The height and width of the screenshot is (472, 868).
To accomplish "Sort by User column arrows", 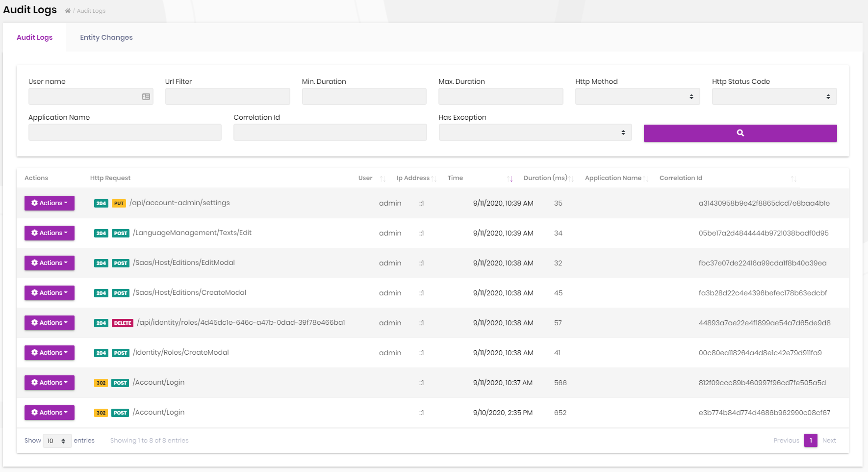I will pos(383,179).
